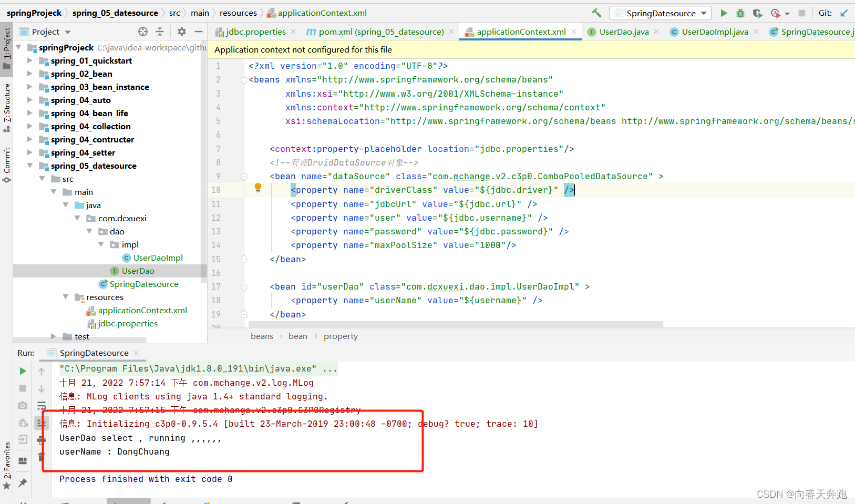
Task: Click the dump threads camera icon
Action: click(23, 405)
